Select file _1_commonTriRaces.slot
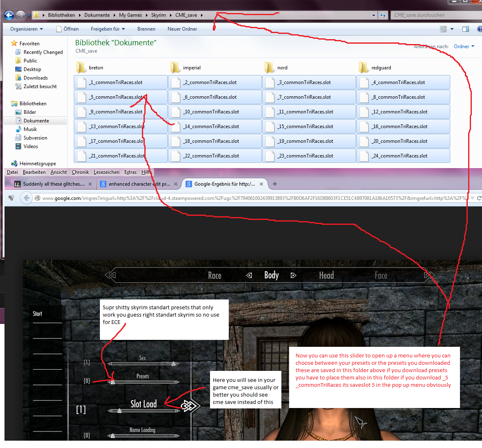The width and height of the screenshot is (482, 448). pos(121,82)
